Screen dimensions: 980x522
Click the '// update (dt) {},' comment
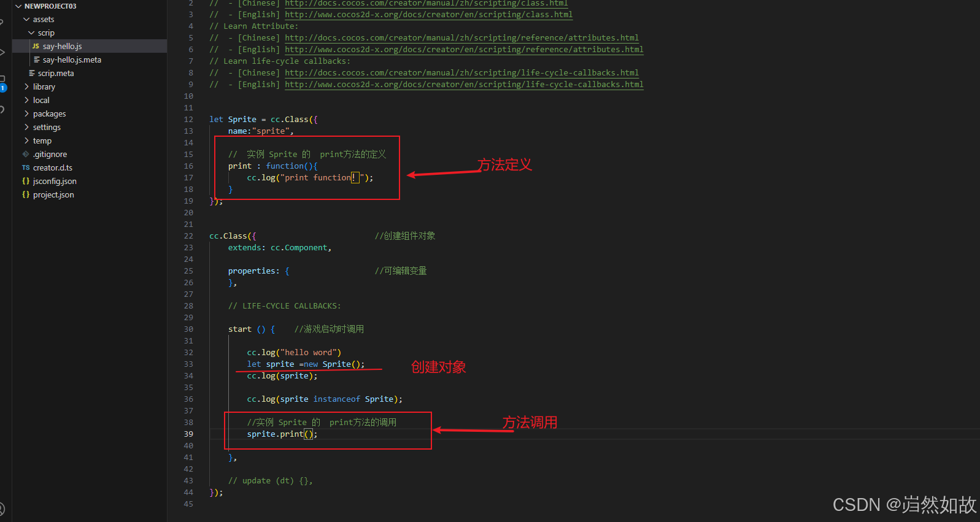pyautogui.click(x=271, y=481)
